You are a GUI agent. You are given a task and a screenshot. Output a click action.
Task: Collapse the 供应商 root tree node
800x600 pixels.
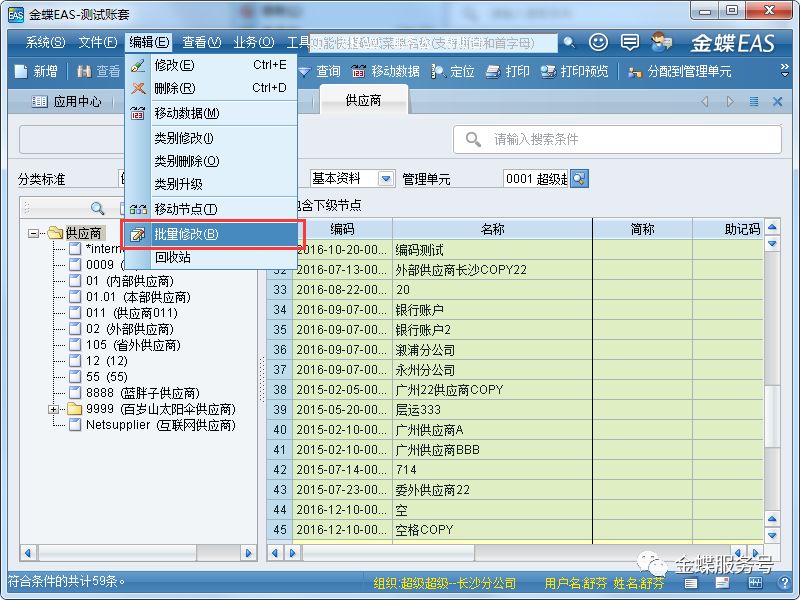pos(33,233)
